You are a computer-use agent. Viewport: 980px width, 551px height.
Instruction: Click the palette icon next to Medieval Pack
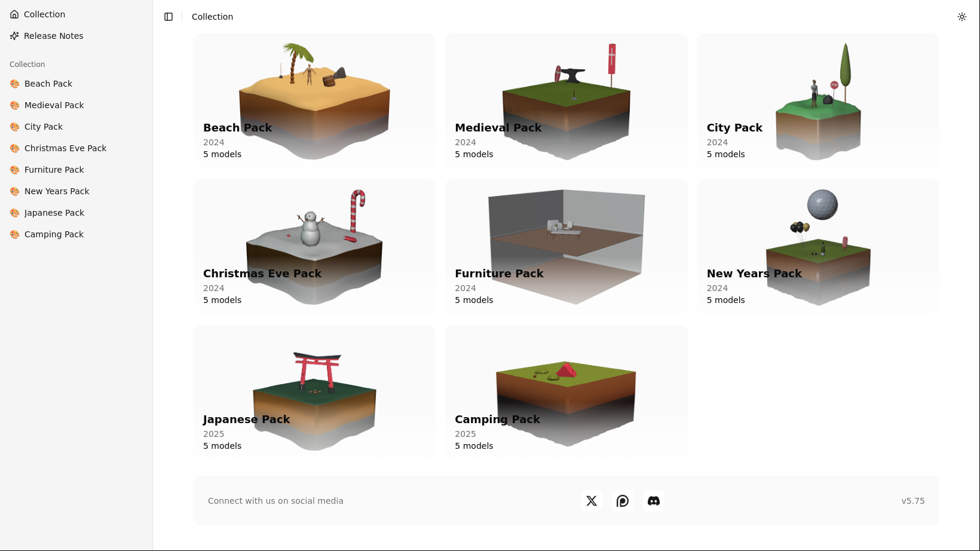point(15,105)
